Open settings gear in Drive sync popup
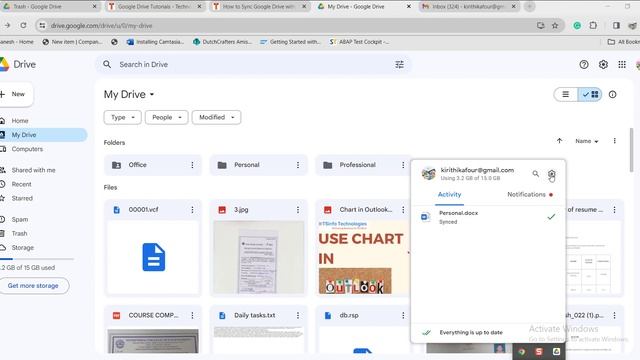The width and height of the screenshot is (640, 360). pos(551,174)
